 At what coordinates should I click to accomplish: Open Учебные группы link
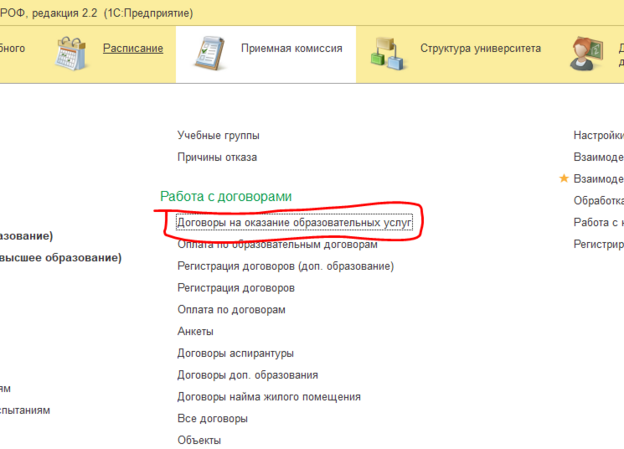[x=218, y=135]
